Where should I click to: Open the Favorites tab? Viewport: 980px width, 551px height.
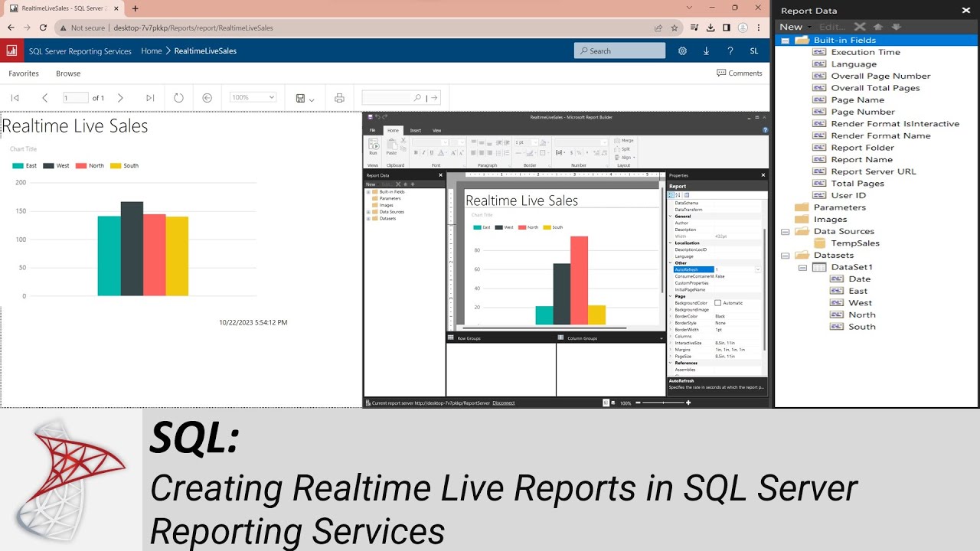pos(24,73)
